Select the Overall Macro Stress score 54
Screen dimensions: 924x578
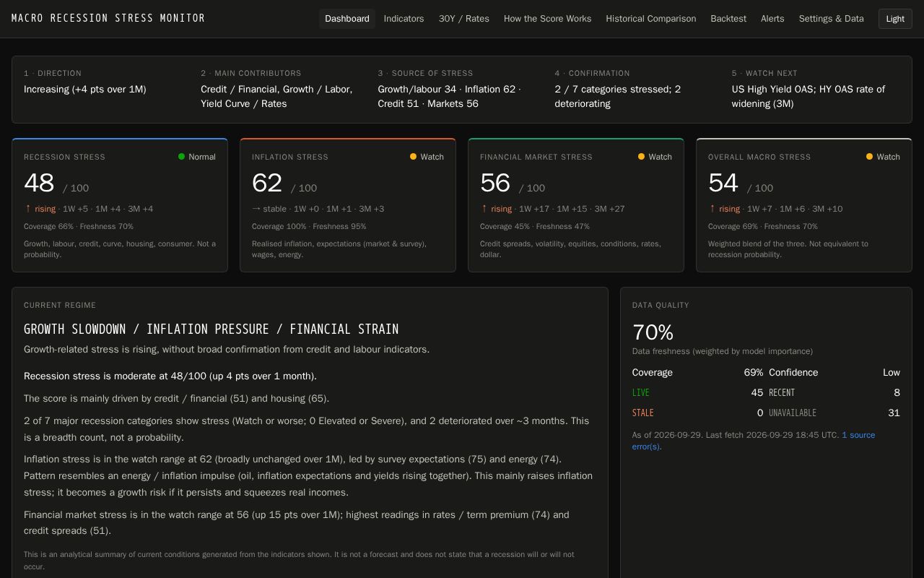coord(723,184)
